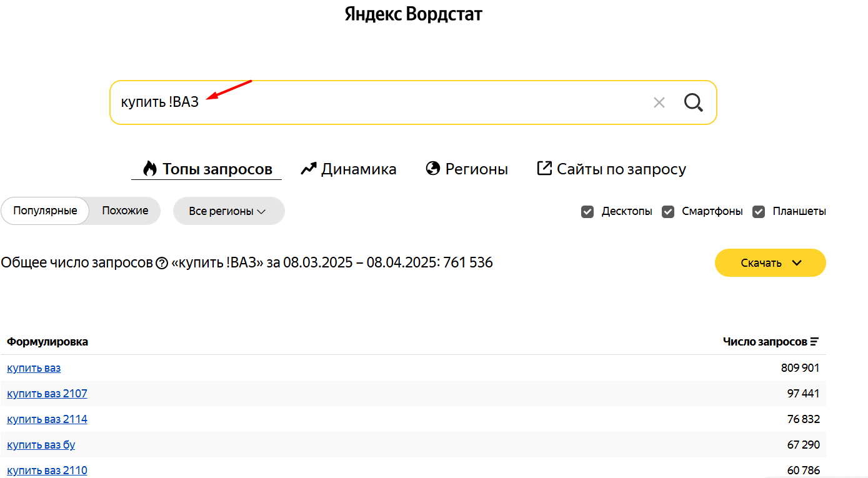Screen dimensions: 868x478
Task: Uncheck the Планшеты checkbox
Action: [759, 212]
